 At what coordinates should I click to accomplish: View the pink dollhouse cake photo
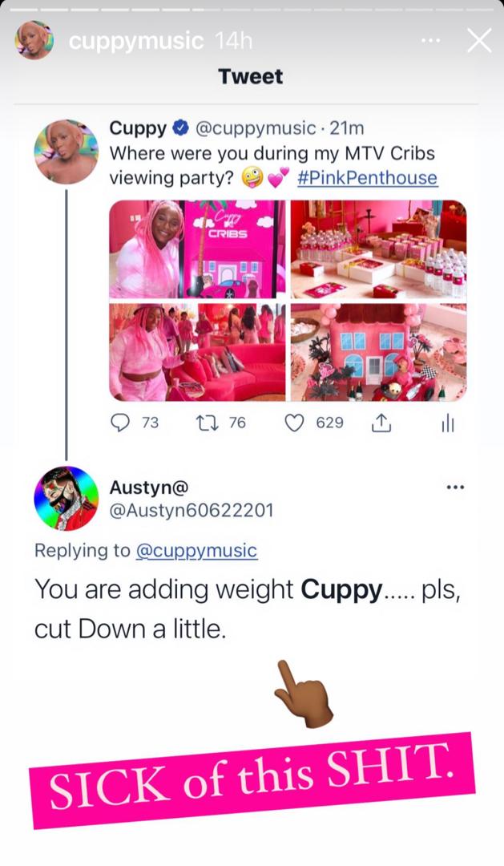coord(379,352)
